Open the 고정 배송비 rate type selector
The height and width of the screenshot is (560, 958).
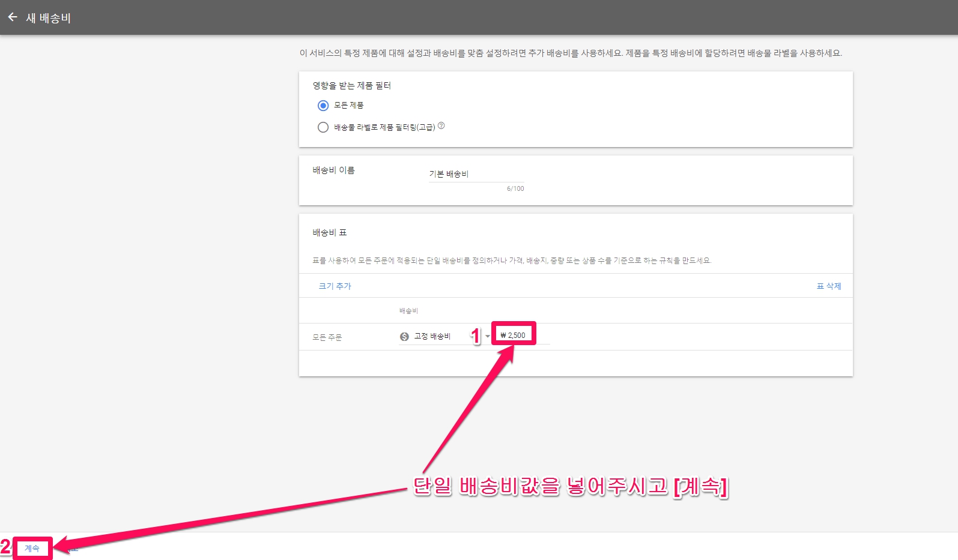pyautogui.click(x=432, y=336)
